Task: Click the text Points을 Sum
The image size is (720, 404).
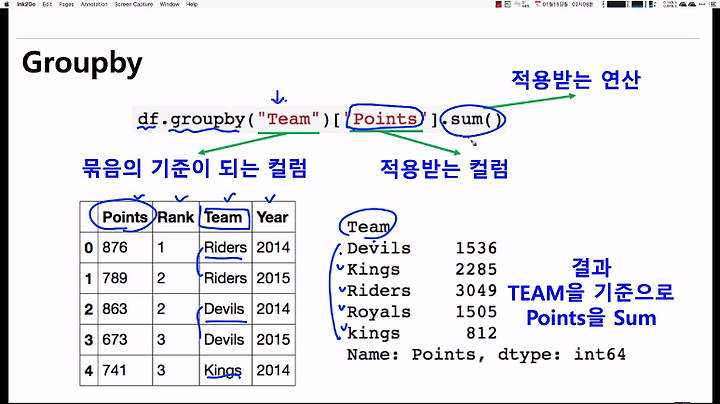Action: [x=591, y=318]
